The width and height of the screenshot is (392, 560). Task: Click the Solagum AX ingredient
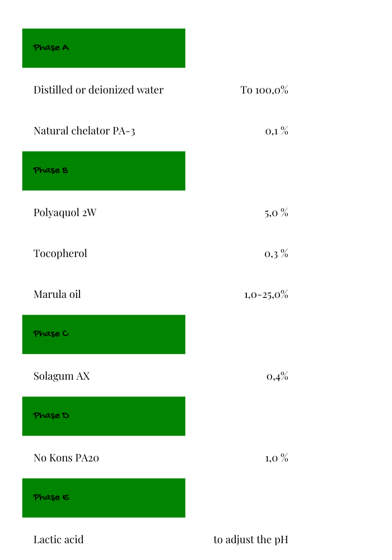[x=62, y=376]
